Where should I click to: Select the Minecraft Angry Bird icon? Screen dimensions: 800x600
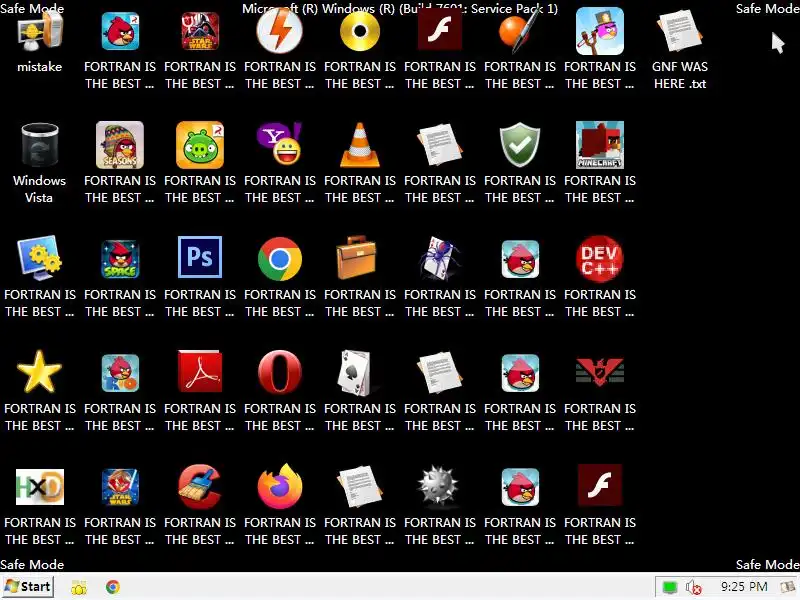(x=599, y=145)
